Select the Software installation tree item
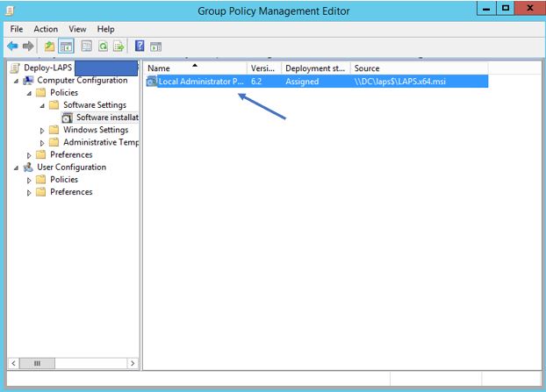This screenshot has height=392, width=546. pyautogui.click(x=107, y=118)
